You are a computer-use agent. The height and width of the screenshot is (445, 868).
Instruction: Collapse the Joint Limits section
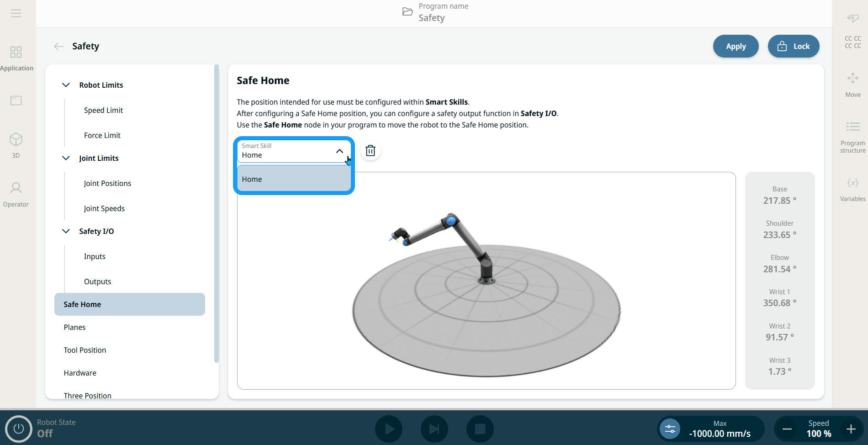[x=66, y=158]
